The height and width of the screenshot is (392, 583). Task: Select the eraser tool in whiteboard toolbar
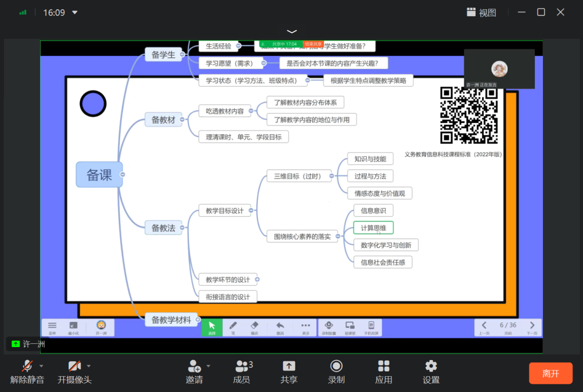(255, 327)
